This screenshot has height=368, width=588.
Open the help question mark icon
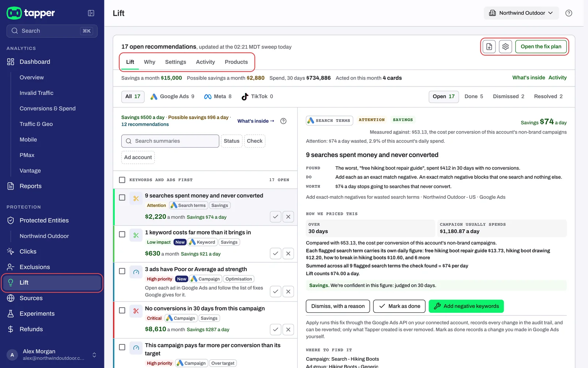coord(569,13)
